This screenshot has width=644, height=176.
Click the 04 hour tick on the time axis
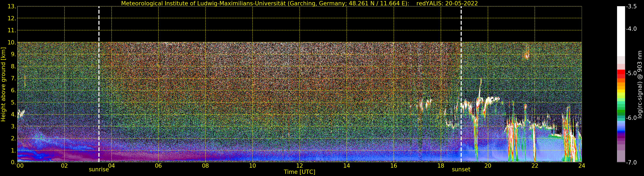click(111, 166)
